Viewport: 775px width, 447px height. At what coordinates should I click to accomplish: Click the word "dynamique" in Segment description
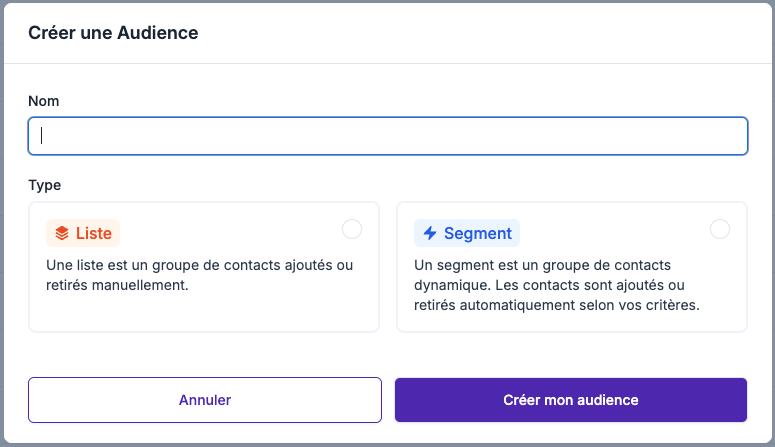coord(449,285)
